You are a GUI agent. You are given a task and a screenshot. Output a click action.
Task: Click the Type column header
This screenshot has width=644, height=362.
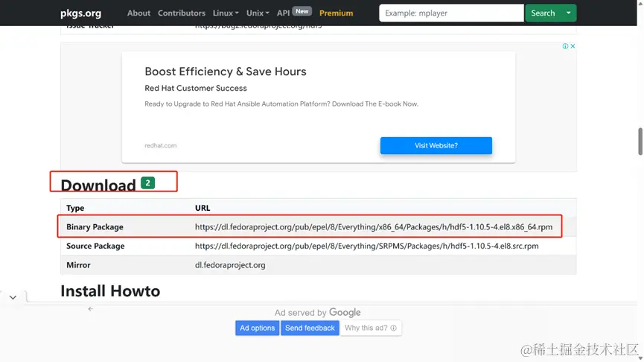(x=75, y=208)
